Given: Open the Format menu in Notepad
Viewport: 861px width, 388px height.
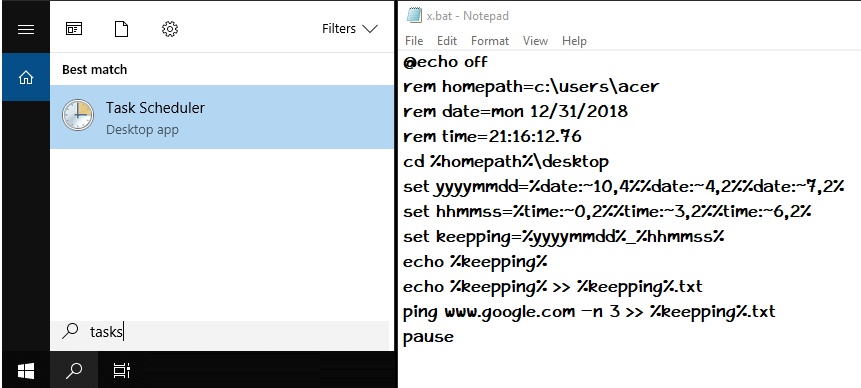Looking at the screenshot, I should (490, 41).
